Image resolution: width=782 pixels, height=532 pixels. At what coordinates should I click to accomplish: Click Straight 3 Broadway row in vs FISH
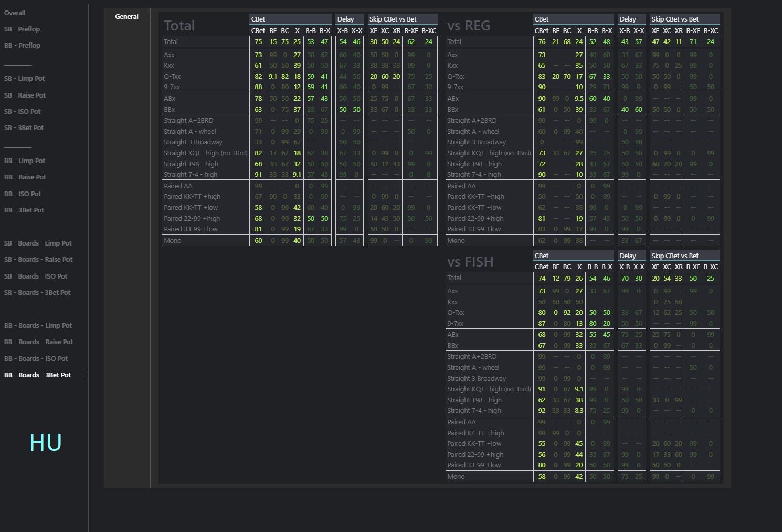[x=477, y=378]
